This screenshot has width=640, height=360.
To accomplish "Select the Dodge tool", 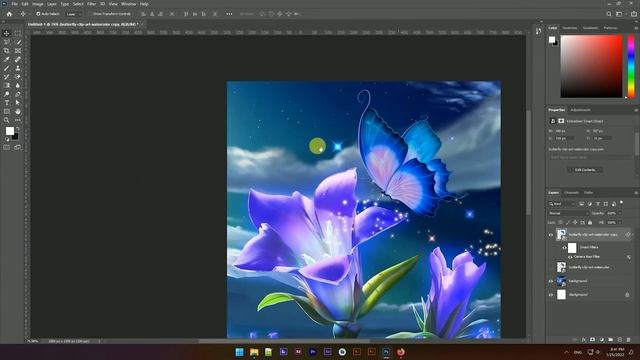I will (x=7, y=94).
